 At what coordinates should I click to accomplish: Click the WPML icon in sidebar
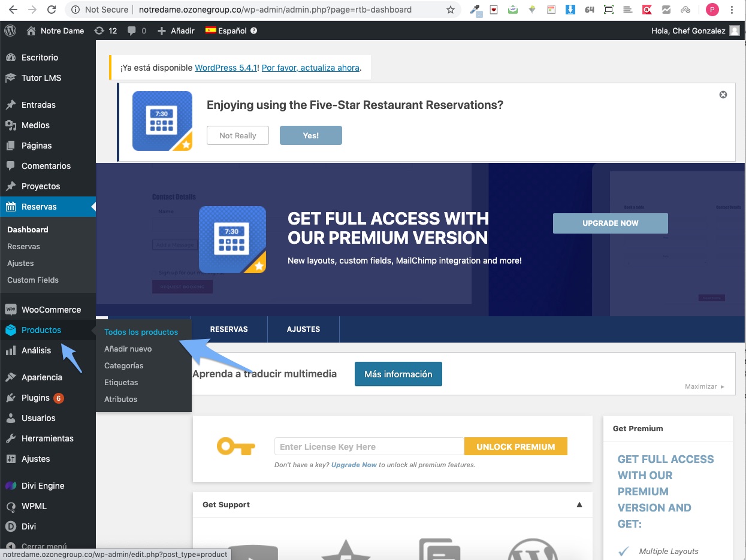point(11,506)
